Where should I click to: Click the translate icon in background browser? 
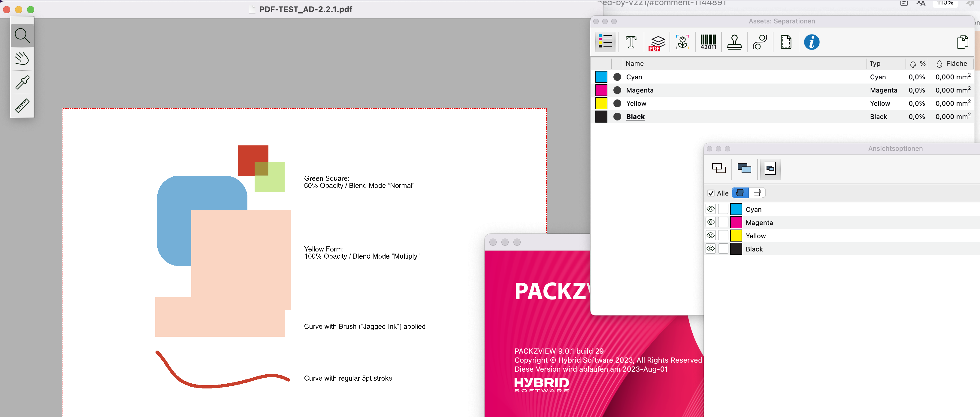coord(921,3)
